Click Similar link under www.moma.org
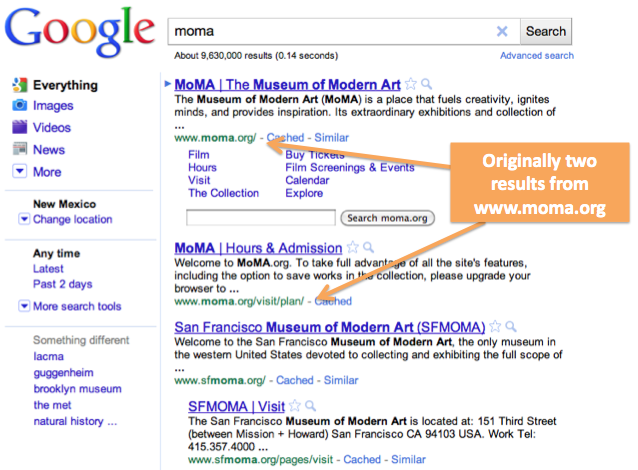The width and height of the screenshot is (638, 470). tap(332, 138)
